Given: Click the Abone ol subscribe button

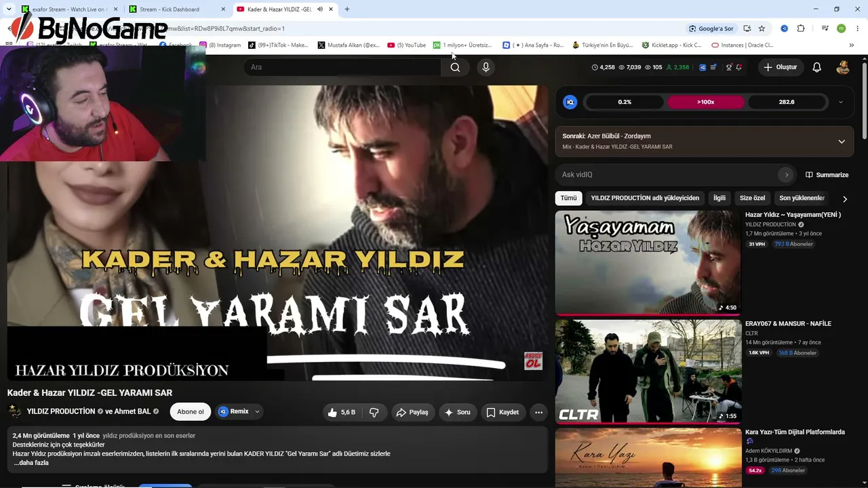Looking at the screenshot, I should point(191,412).
